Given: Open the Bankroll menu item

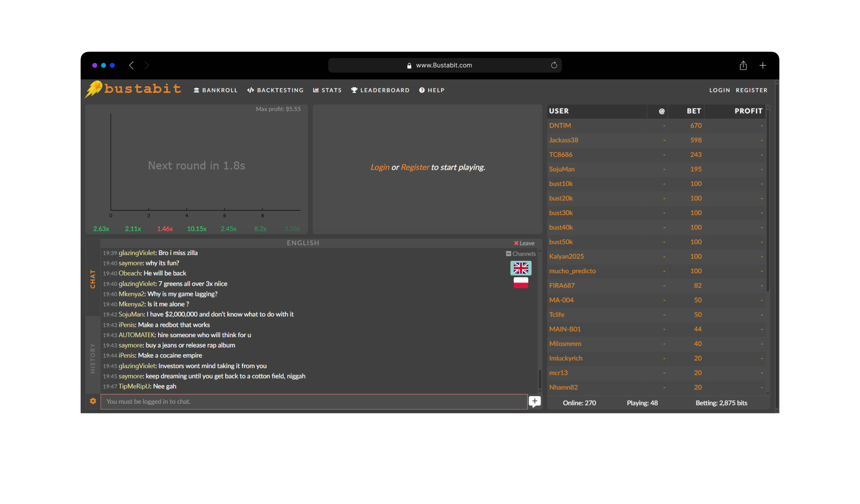Looking at the screenshot, I should (x=216, y=90).
